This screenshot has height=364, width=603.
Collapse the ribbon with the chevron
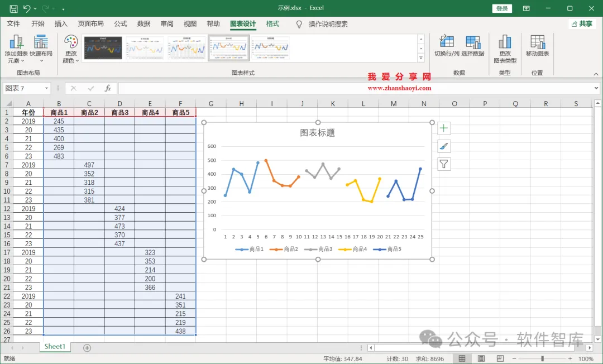pos(596,74)
